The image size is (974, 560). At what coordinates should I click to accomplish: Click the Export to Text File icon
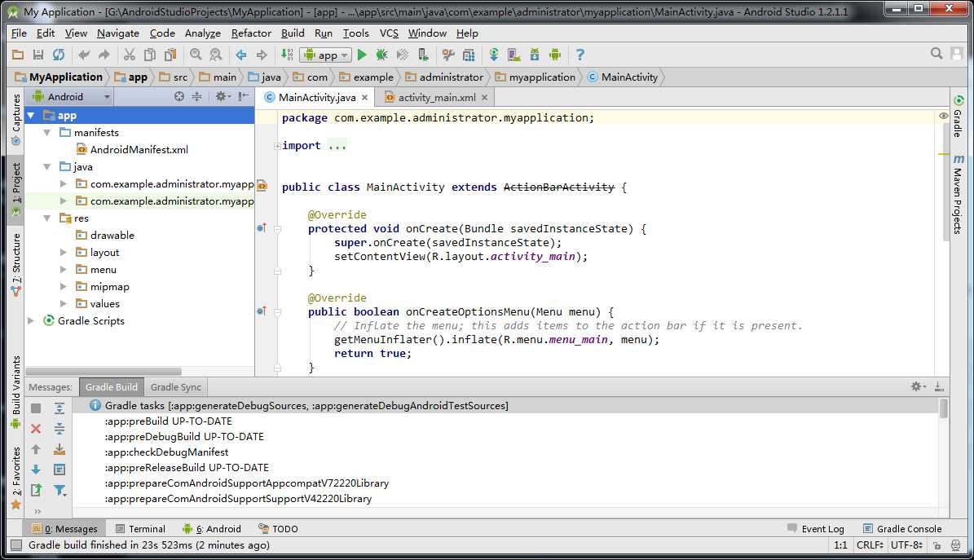click(x=36, y=490)
